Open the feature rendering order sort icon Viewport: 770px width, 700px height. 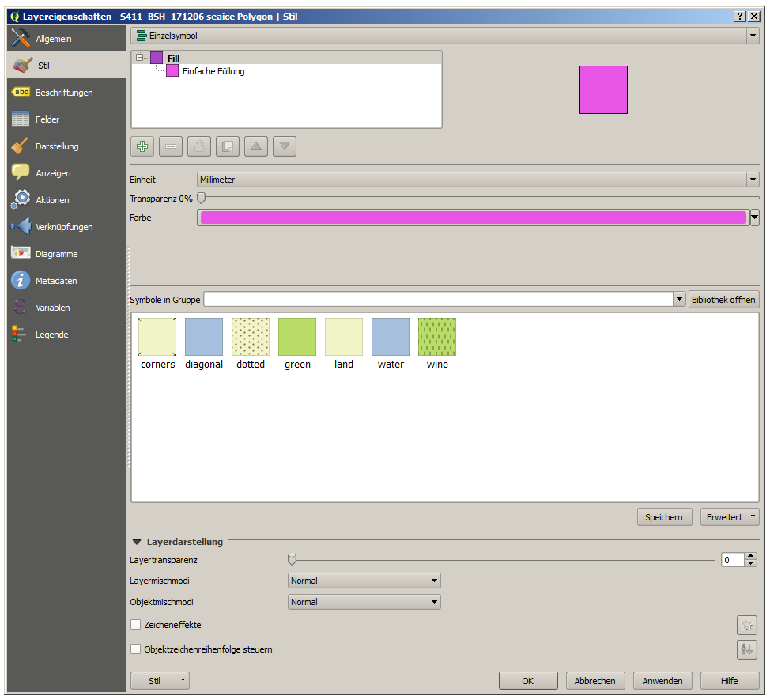coord(746,649)
